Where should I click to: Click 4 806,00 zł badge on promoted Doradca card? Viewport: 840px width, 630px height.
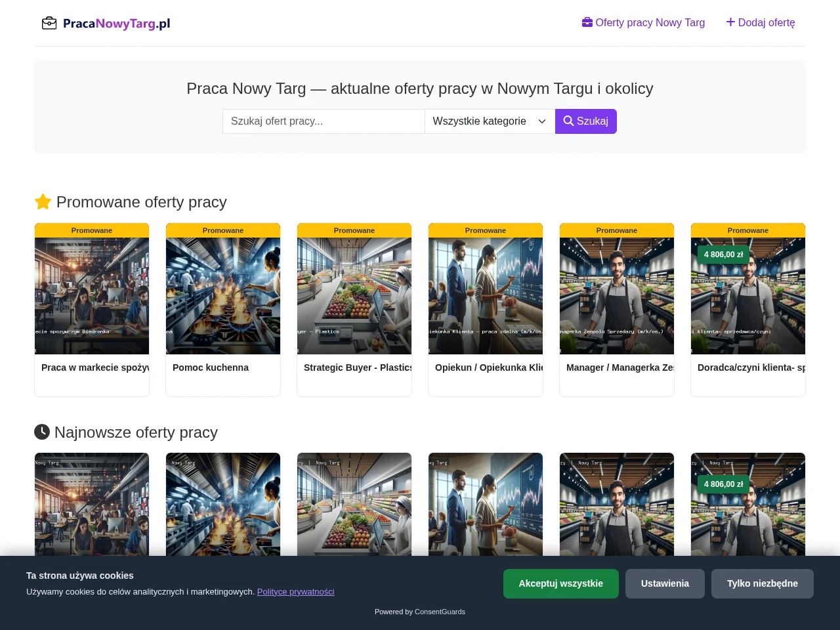click(723, 255)
